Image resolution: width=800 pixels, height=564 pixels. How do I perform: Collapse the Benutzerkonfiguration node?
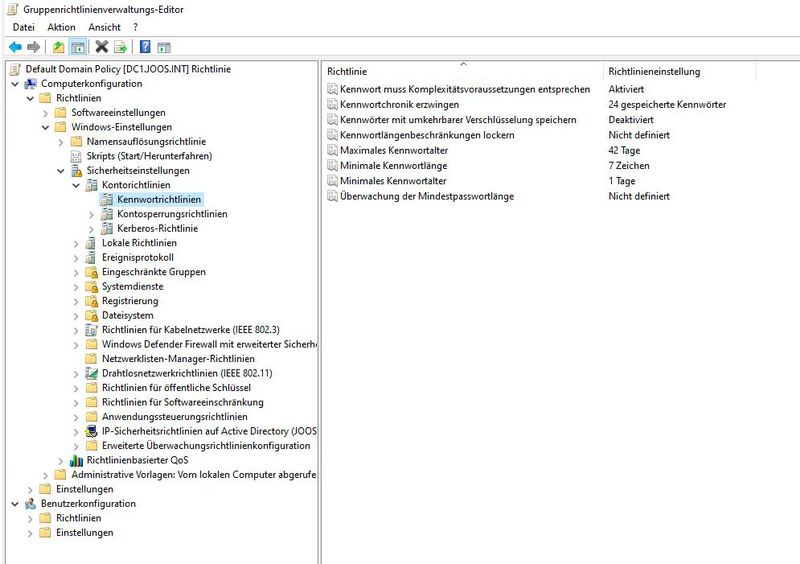(x=15, y=504)
